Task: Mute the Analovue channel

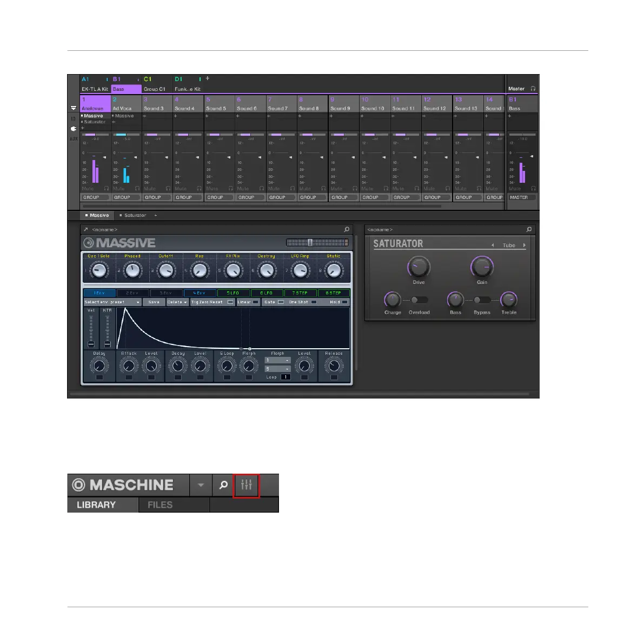Action: (x=88, y=189)
